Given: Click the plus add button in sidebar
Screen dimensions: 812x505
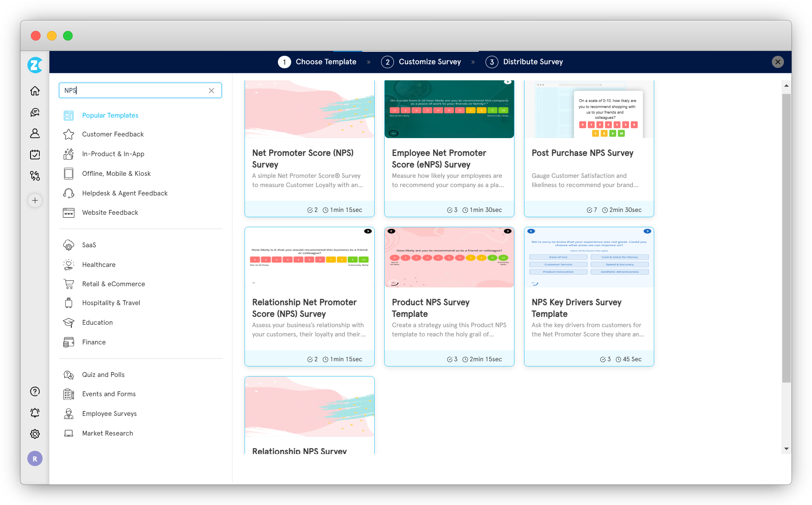Looking at the screenshot, I should tap(35, 200).
